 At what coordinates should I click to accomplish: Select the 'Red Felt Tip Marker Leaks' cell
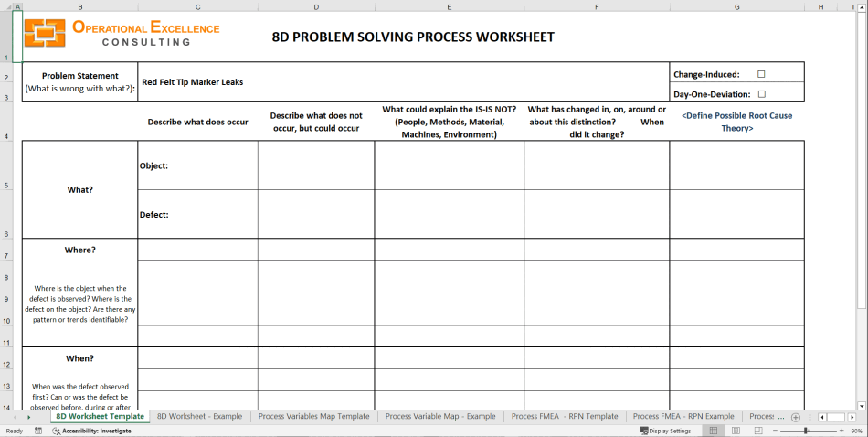point(403,82)
